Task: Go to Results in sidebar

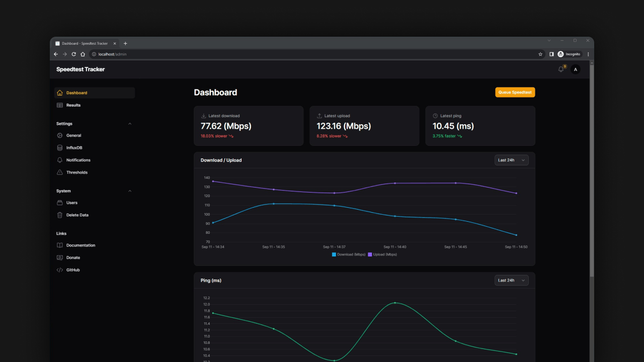Action: click(x=73, y=105)
